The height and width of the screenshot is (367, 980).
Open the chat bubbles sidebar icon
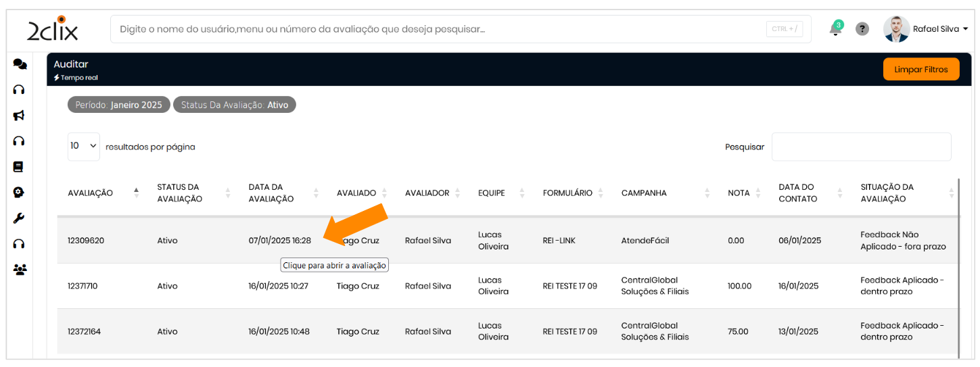20,64
